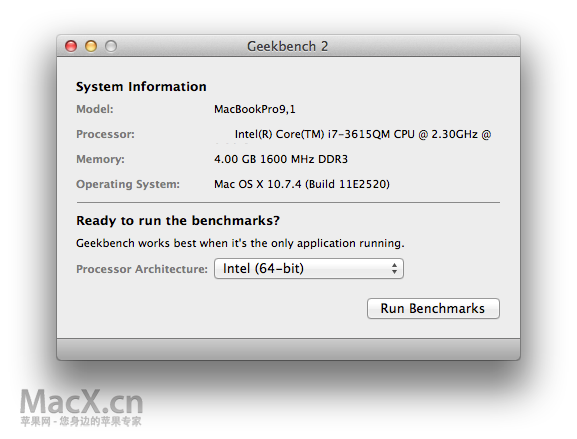Click the Mac OS X 10.7.4 build text
Viewport: 577px width, 439px height.
tap(302, 184)
